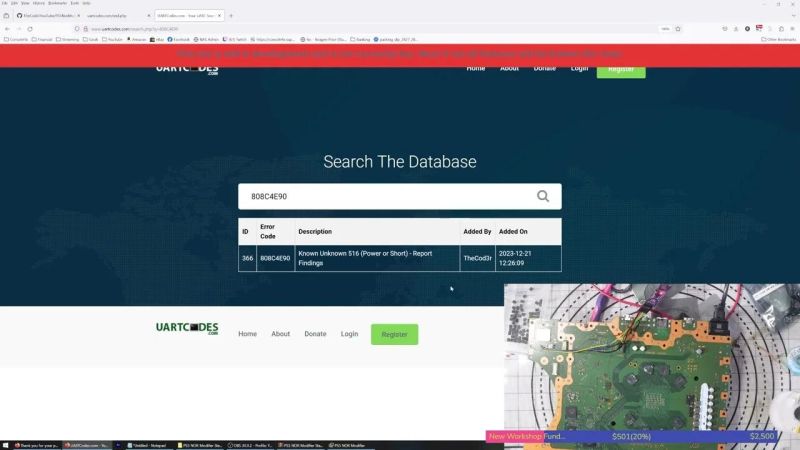Open Donate link in footer navigation
Viewport: 800px width, 450px height.
click(315, 334)
